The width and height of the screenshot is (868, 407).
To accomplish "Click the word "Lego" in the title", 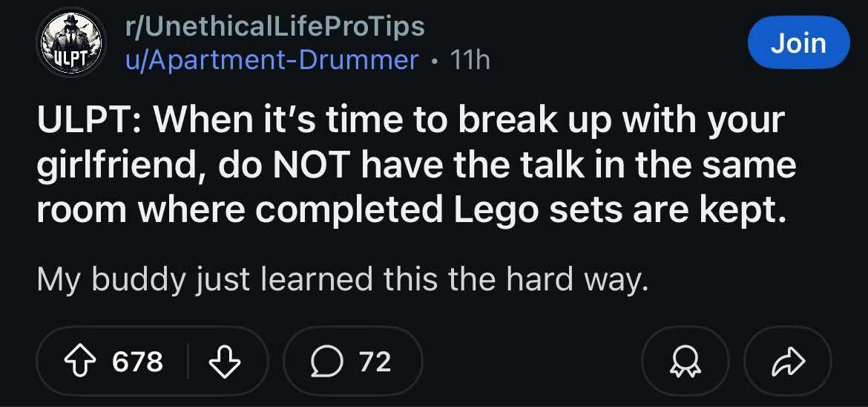I will click(x=489, y=211).
